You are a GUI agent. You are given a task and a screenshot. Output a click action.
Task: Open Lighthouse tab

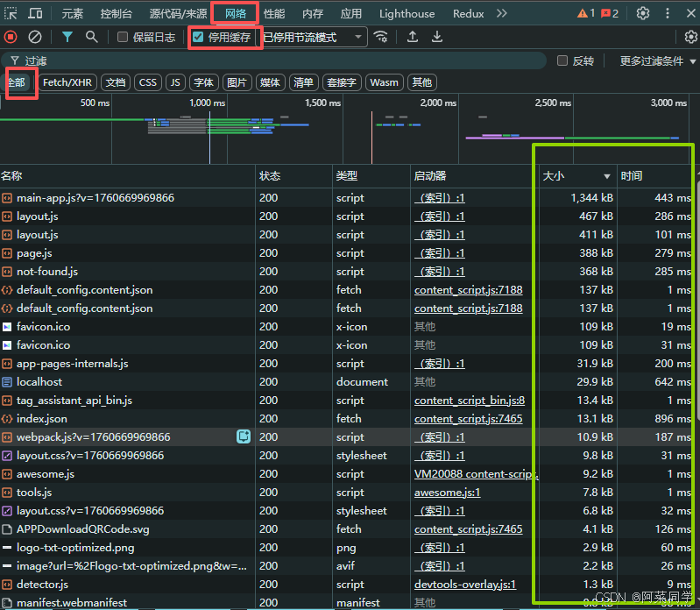[x=407, y=14]
